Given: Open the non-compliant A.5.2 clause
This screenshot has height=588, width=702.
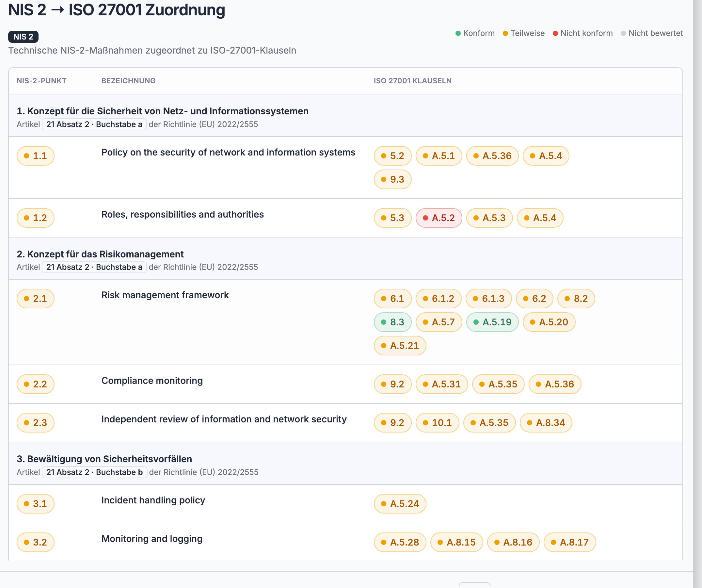Looking at the screenshot, I should click(439, 218).
